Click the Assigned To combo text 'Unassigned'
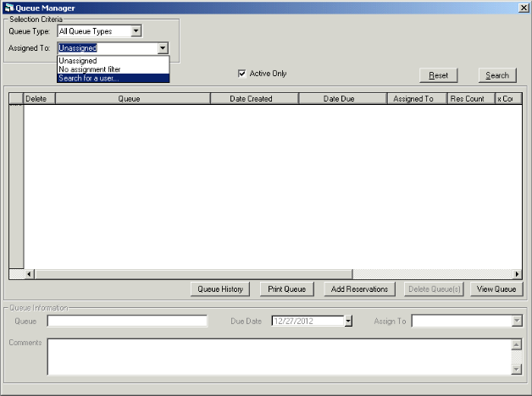Viewport: 532px width, 396px height. (78, 48)
